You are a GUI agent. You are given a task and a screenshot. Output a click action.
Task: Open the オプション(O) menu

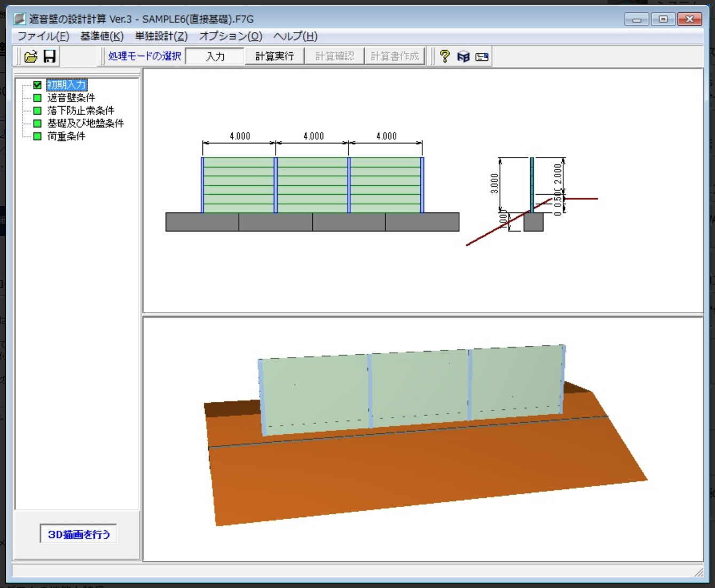230,36
